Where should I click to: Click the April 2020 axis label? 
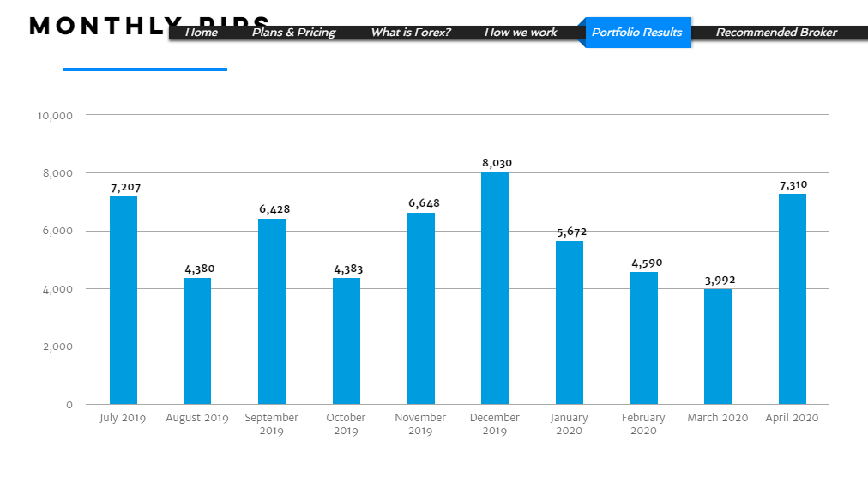(x=792, y=418)
